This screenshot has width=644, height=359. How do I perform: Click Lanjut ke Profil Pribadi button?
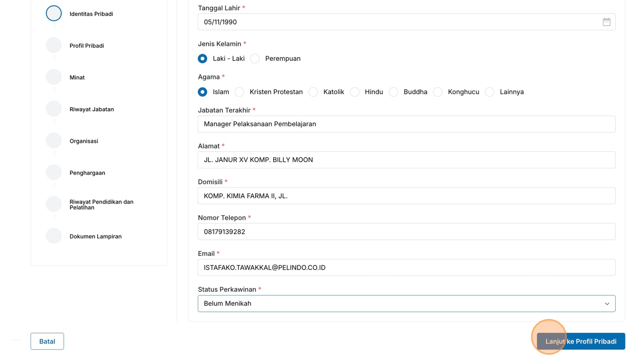click(x=581, y=341)
